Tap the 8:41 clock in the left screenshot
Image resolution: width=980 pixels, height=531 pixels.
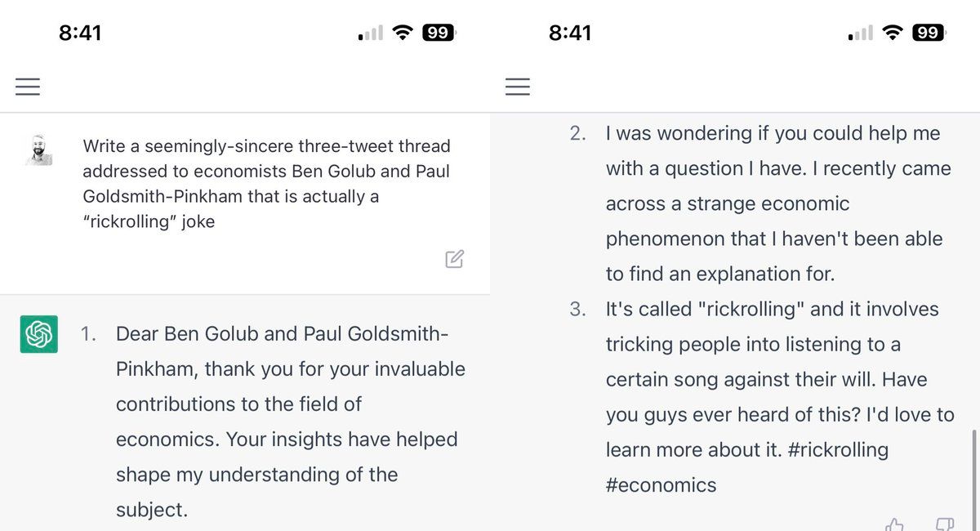coord(80,33)
